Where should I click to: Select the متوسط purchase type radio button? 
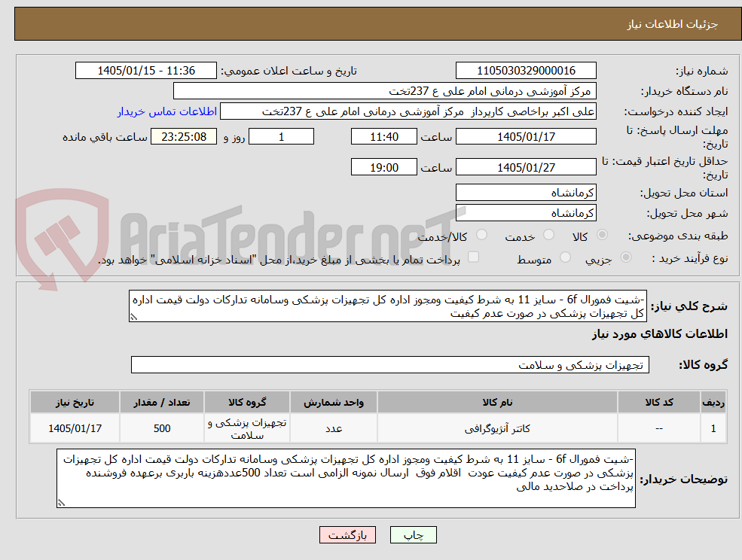click(565, 257)
